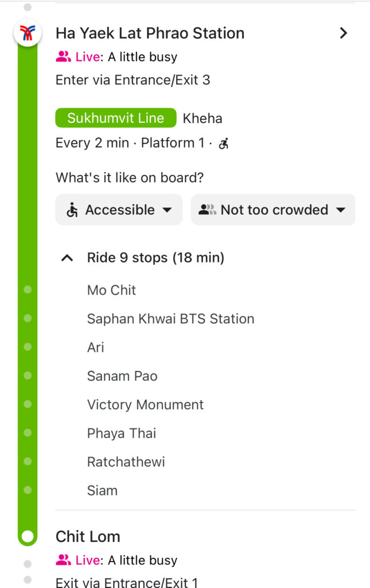Tap the BTS logo icon beside Ha Yaek Lat Phrao

28,33
